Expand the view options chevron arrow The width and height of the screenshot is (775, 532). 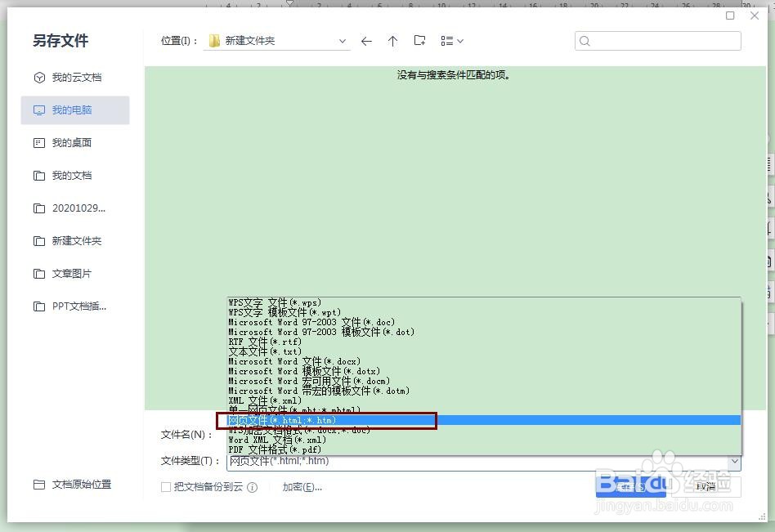460,40
